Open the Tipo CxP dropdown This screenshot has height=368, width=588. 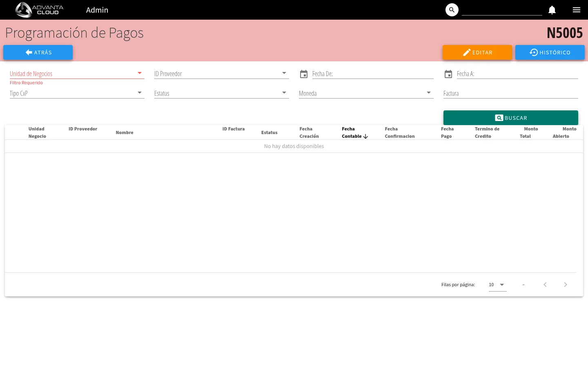coord(77,93)
